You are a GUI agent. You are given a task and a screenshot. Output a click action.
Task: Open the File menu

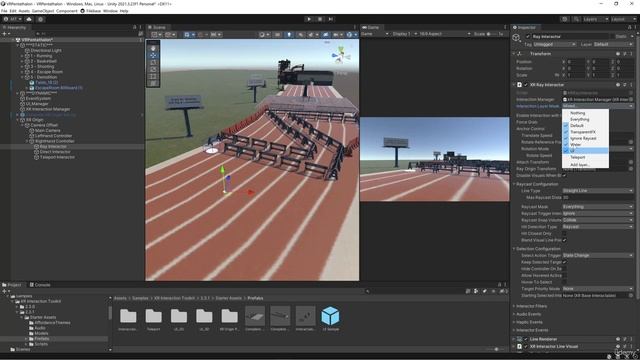point(4,11)
